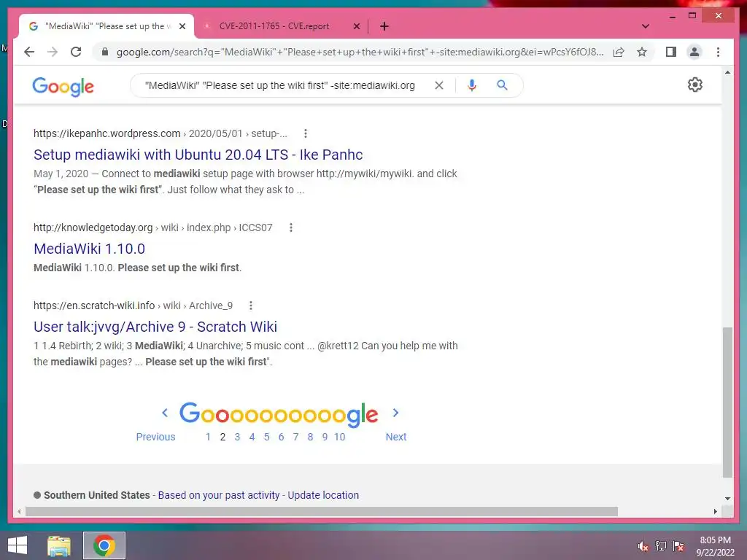Bookmark this page with the star icon
The image size is (747, 560).
click(642, 52)
